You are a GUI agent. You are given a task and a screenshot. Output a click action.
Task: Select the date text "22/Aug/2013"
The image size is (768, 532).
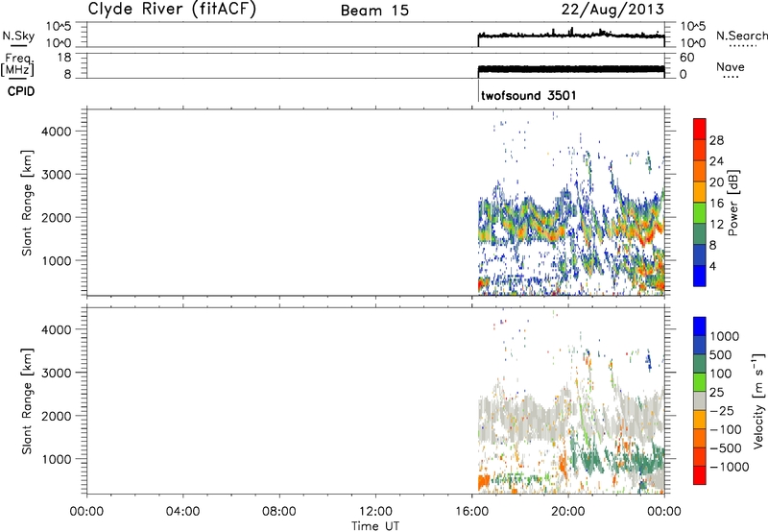click(612, 10)
